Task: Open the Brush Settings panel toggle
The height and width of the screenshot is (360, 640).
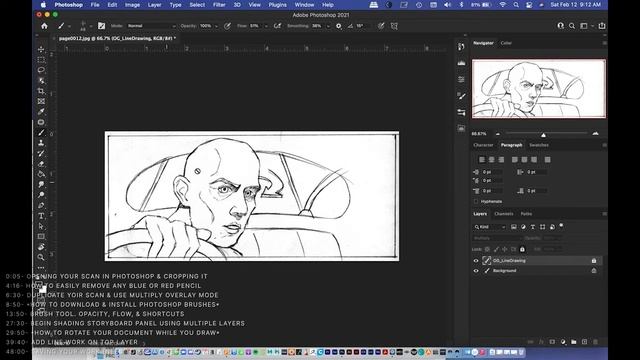Action: tap(102, 26)
